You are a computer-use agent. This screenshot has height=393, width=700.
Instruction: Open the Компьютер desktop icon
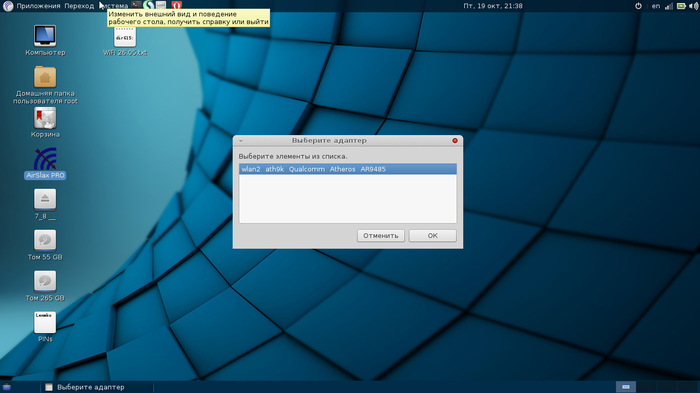[x=45, y=36]
